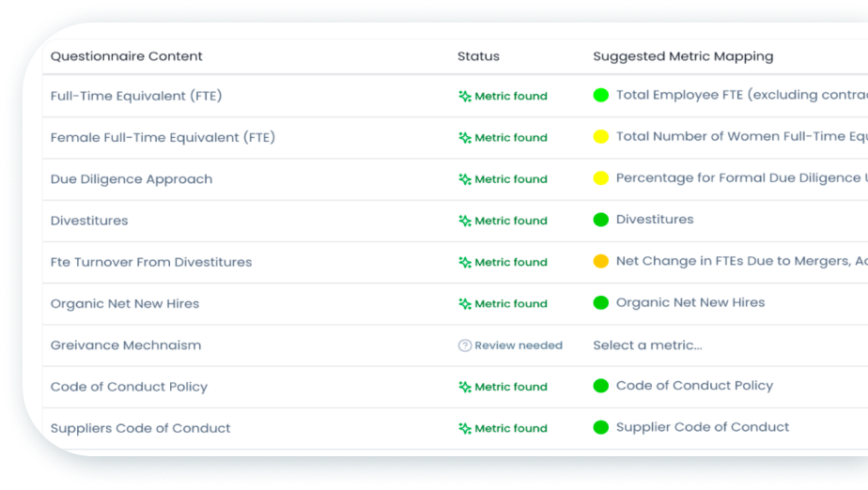Click the Questionnaire Content column header
The image size is (868, 490).
pos(126,56)
